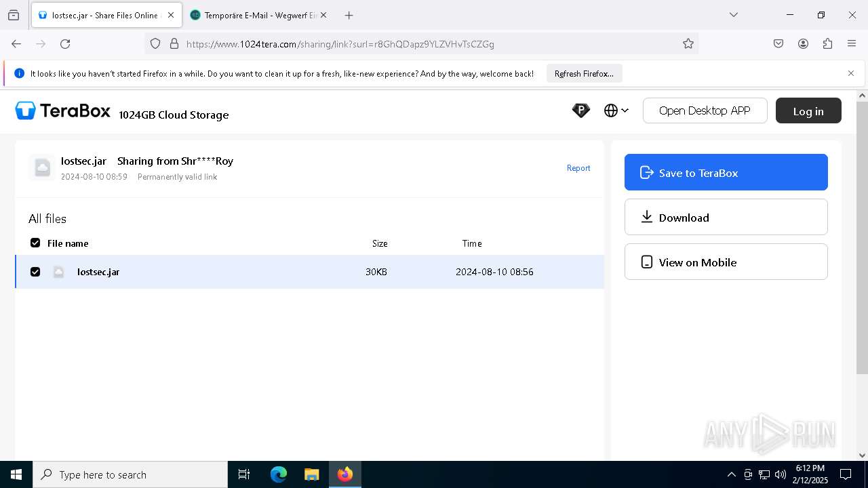Click the URL address bar

[x=422, y=43]
